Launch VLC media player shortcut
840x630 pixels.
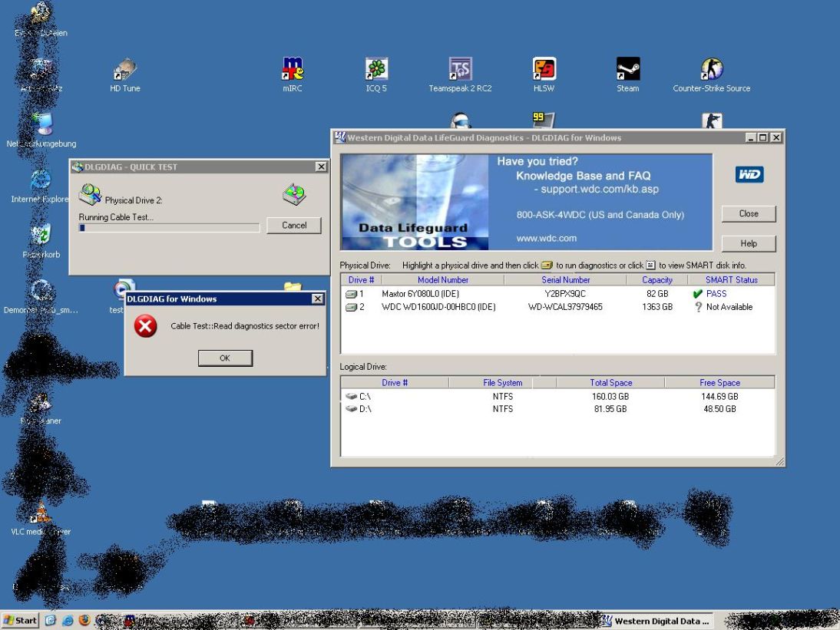click(41, 520)
